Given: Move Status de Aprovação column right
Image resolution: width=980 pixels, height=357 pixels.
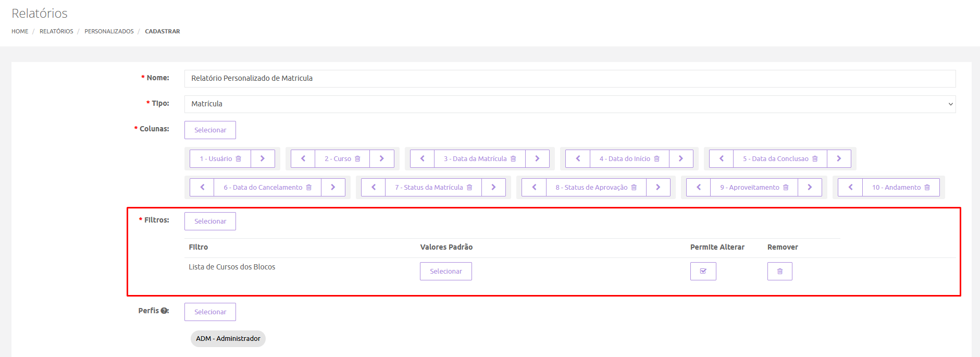Looking at the screenshot, I should 658,188.
